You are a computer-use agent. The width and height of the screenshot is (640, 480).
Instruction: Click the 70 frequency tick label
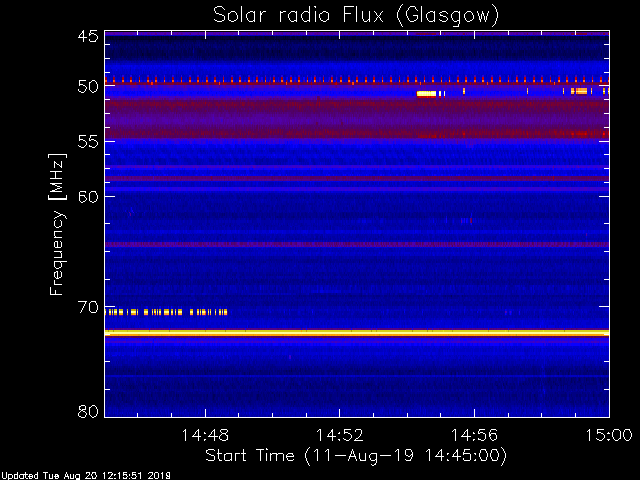tap(88, 307)
